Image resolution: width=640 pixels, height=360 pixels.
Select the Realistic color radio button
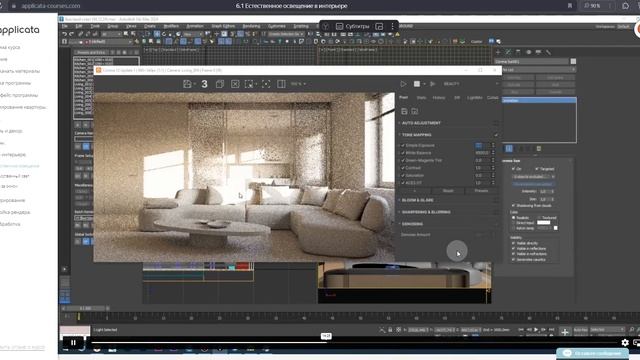click(x=513, y=218)
